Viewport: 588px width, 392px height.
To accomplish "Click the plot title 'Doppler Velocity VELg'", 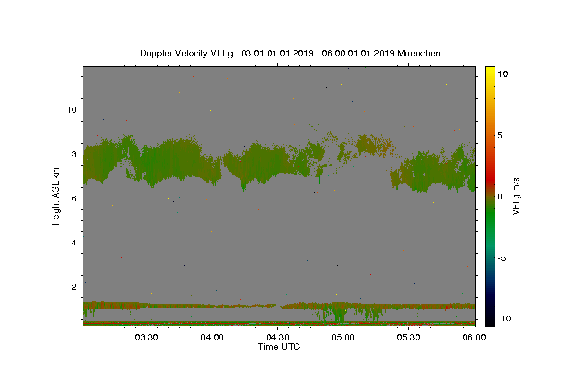I will click(x=187, y=53).
